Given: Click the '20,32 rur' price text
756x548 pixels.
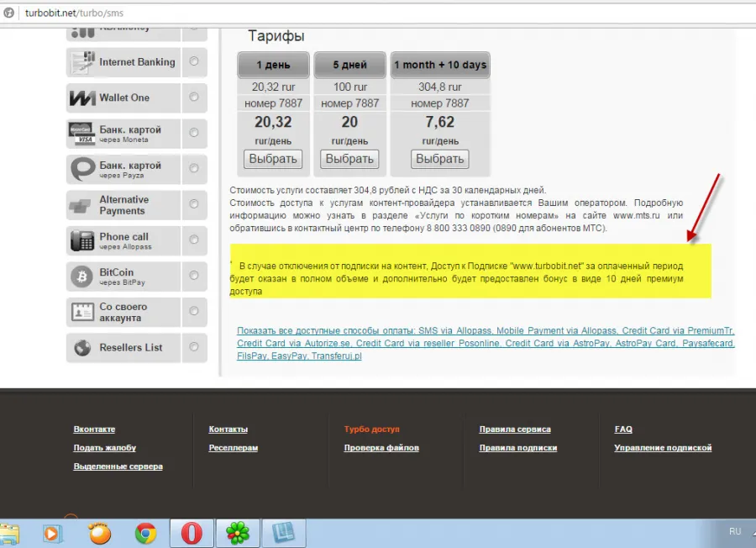Looking at the screenshot, I should pos(273,87).
